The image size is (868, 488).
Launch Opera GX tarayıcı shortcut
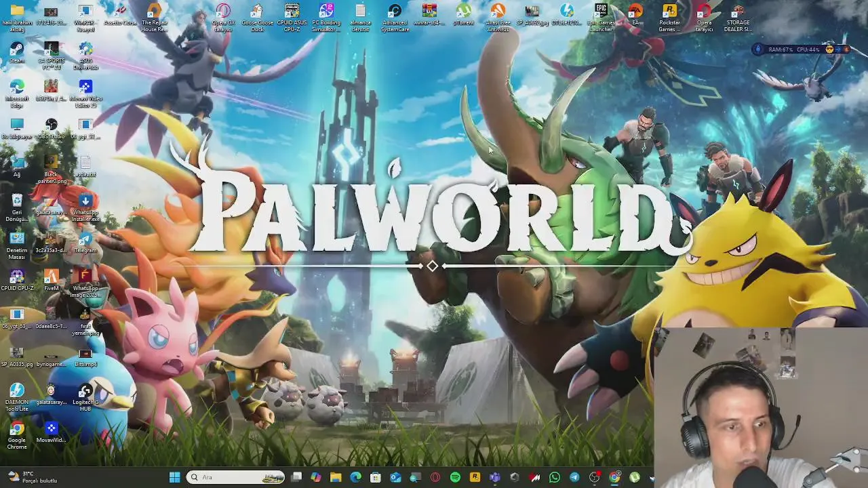coord(223,18)
